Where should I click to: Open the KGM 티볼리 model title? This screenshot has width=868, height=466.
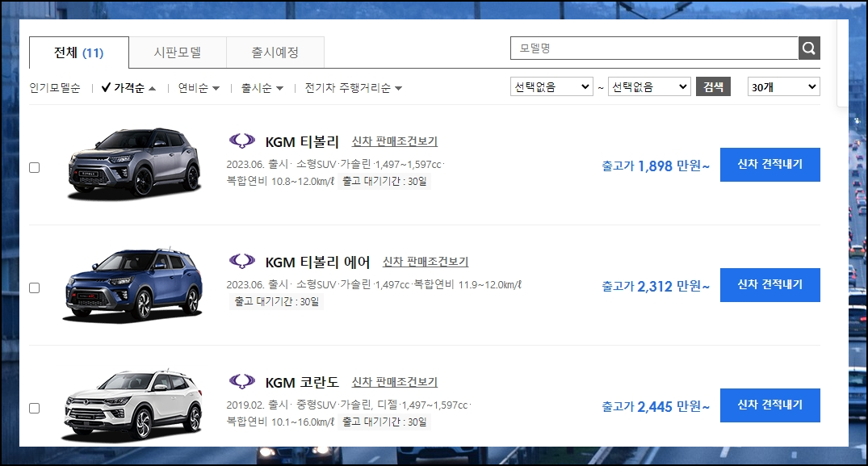(x=302, y=141)
